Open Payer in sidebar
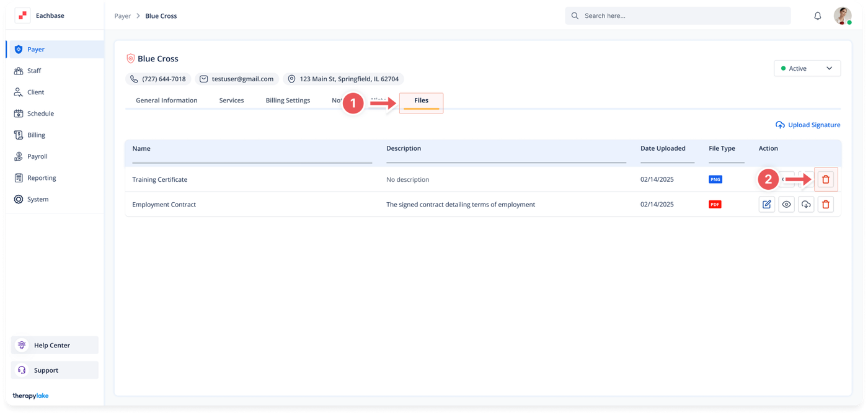868x415 pixels. pyautogui.click(x=55, y=49)
